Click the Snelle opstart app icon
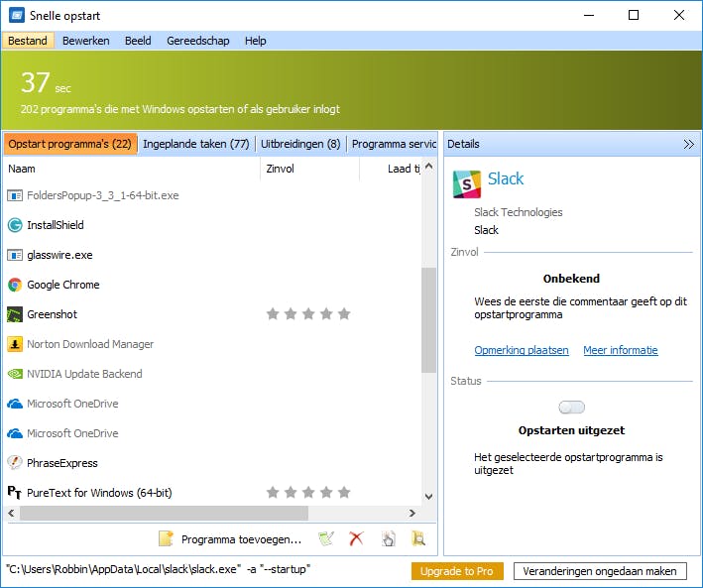 tap(17, 15)
